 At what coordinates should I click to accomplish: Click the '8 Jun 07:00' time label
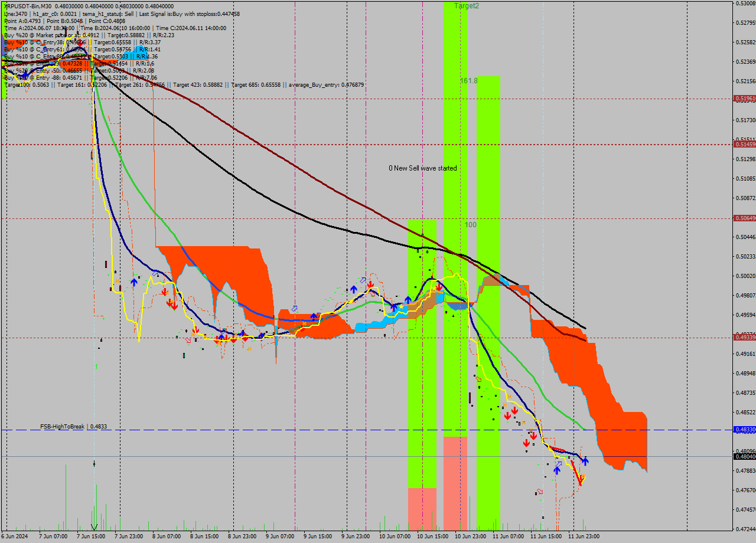pos(167,537)
